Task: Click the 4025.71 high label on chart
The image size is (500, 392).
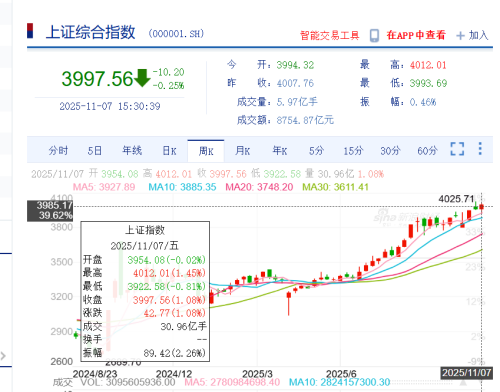Action: pos(456,199)
